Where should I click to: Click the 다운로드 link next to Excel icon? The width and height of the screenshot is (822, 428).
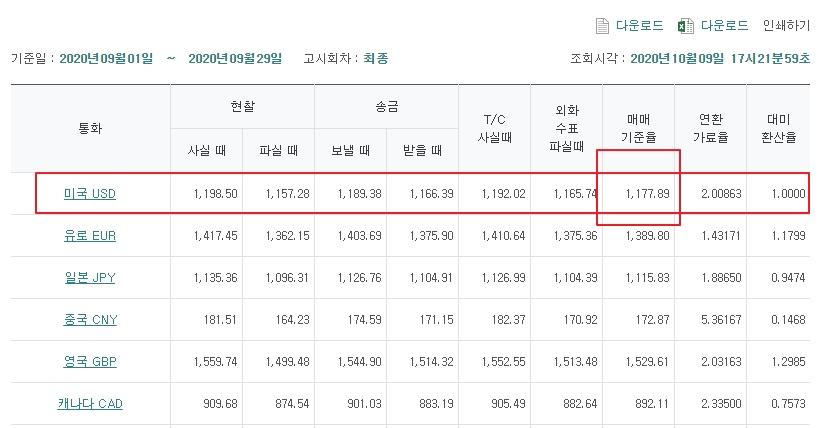[724, 25]
